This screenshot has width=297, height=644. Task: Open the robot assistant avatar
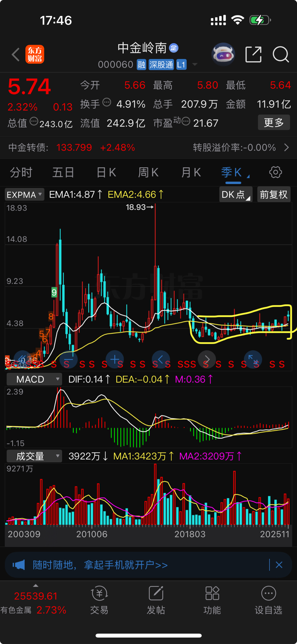[224, 54]
